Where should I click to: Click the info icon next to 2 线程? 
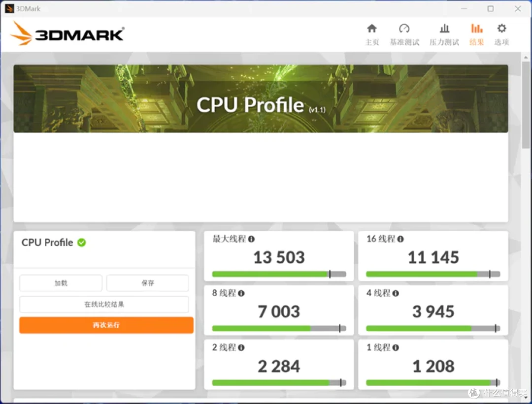(x=241, y=347)
